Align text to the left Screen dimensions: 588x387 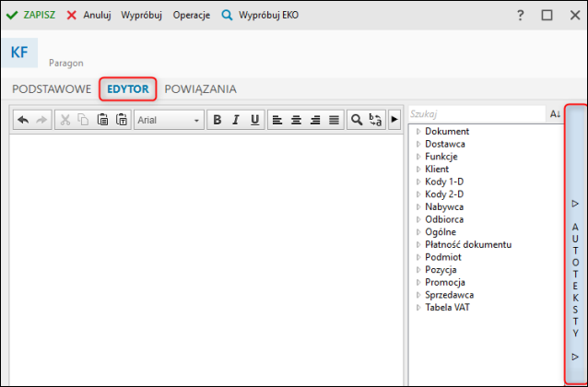[x=277, y=120]
